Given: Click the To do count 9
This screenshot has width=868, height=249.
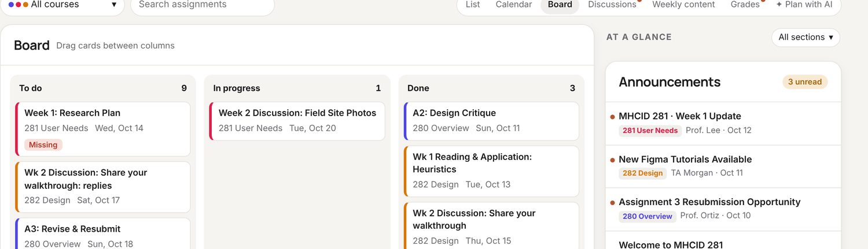Looking at the screenshot, I should pos(184,88).
